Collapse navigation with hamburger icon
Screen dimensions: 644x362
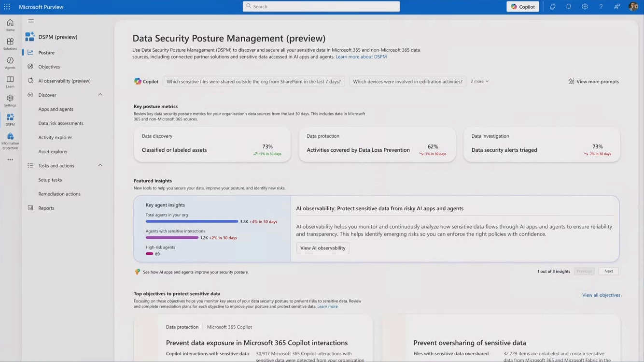[x=31, y=21]
